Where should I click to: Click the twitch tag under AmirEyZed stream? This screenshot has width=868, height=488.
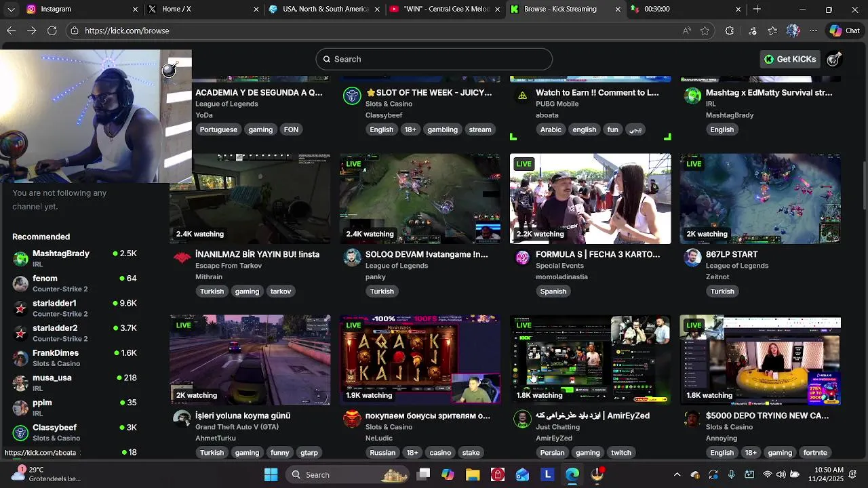[x=621, y=453]
